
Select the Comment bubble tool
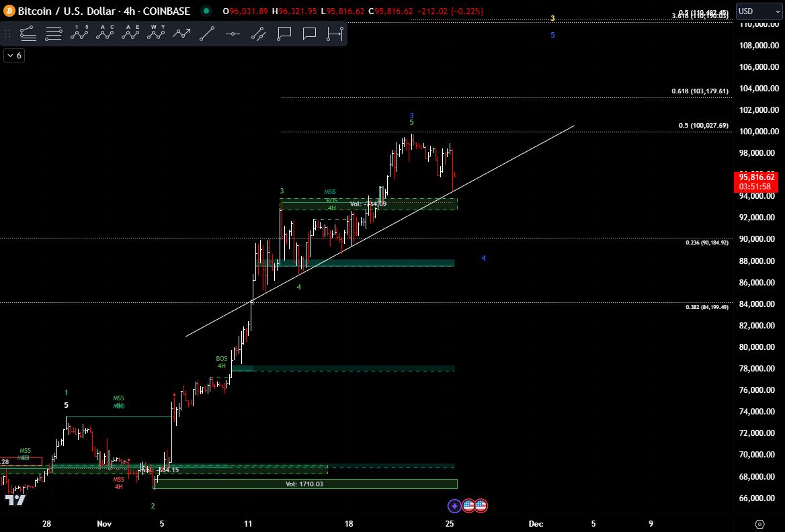pyautogui.click(x=309, y=34)
